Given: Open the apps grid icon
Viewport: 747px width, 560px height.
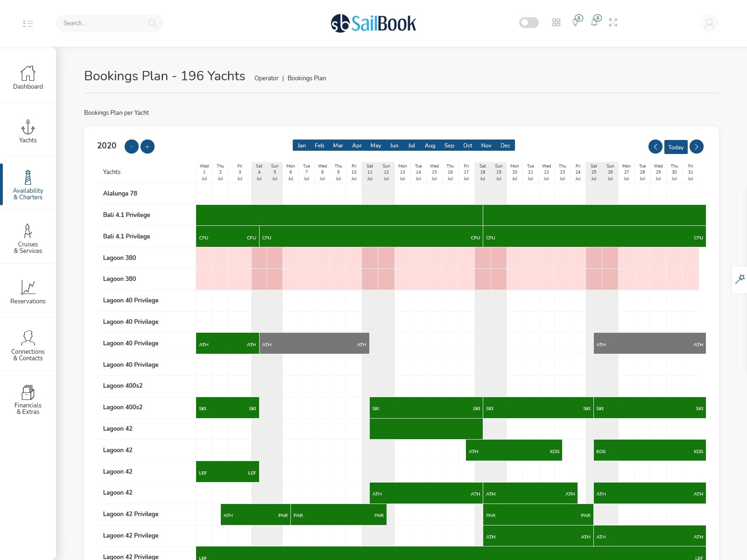Looking at the screenshot, I should (556, 22).
